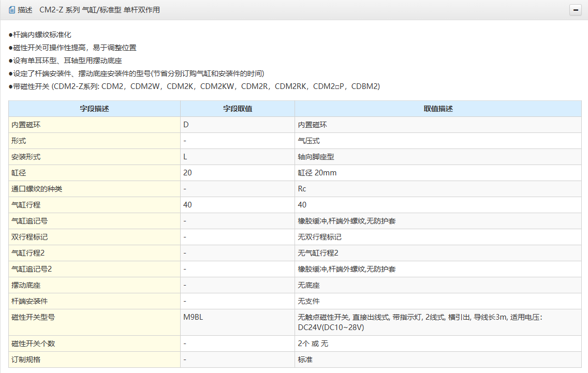
Task: Select the 磁性开关个数 row label
Action: (33, 344)
